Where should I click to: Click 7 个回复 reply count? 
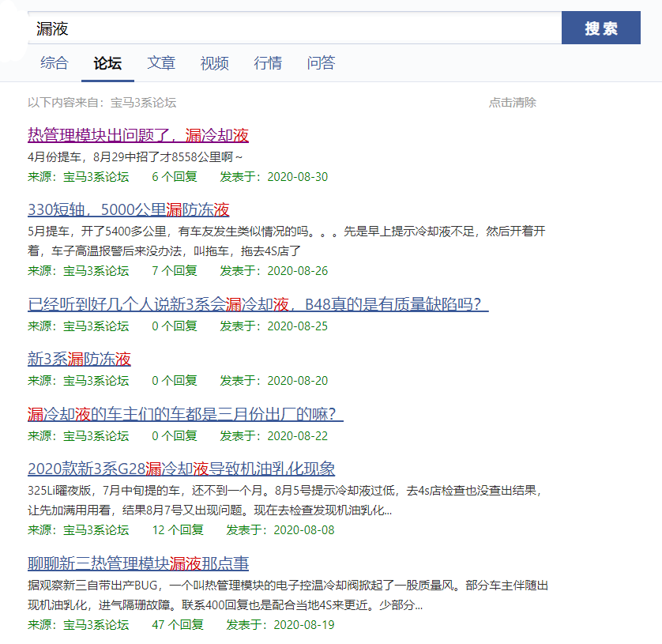tap(175, 271)
